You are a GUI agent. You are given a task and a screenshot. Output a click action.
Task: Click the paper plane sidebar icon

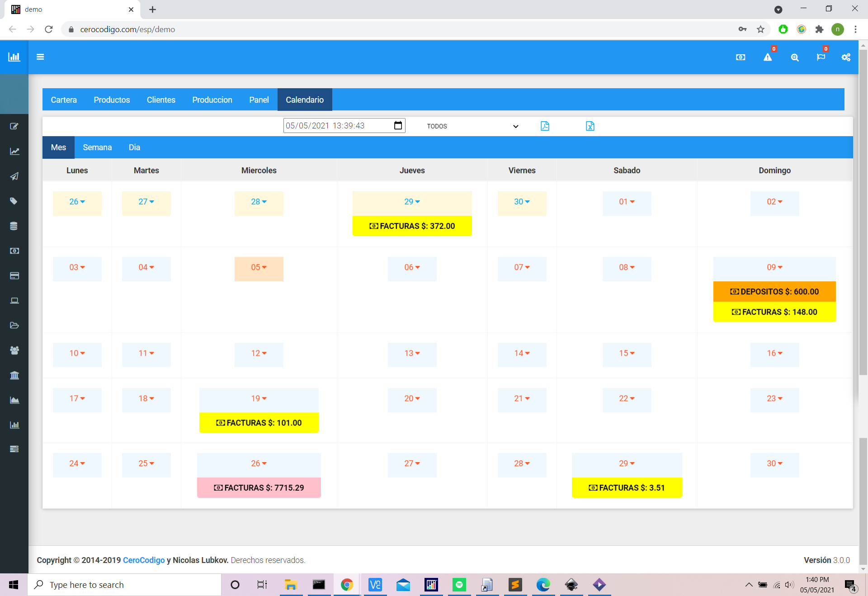pyautogui.click(x=14, y=176)
